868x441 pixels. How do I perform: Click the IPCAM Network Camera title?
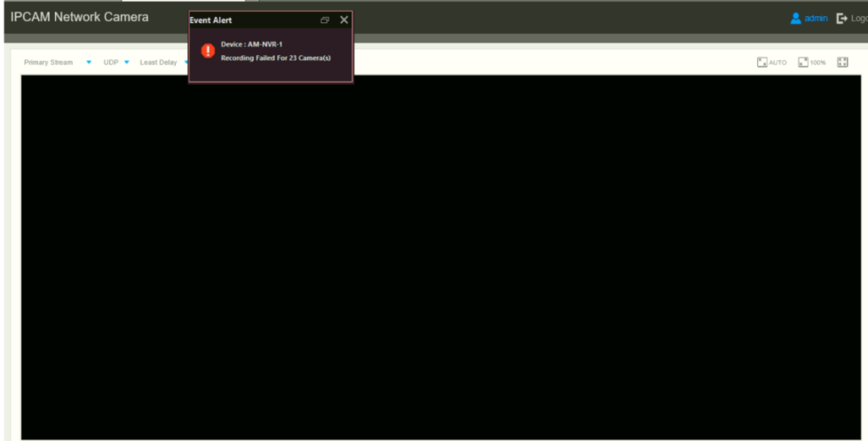pyautogui.click(x=80, y=17)
